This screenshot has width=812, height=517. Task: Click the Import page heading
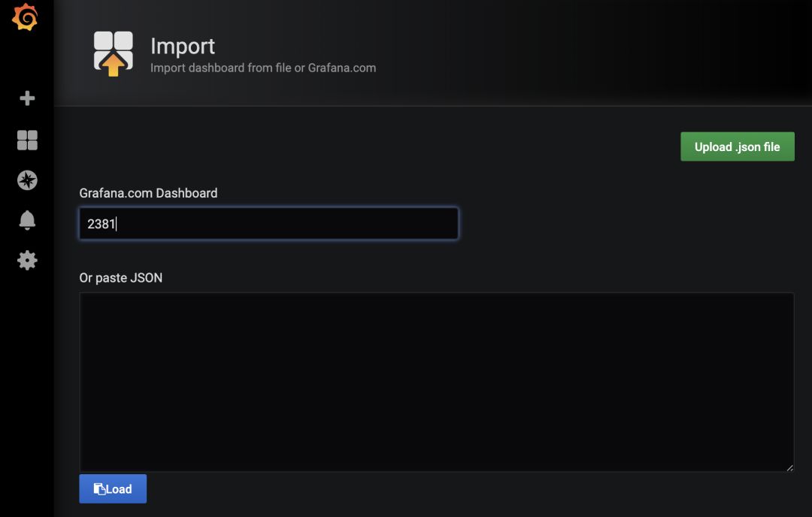coord(183,46)
